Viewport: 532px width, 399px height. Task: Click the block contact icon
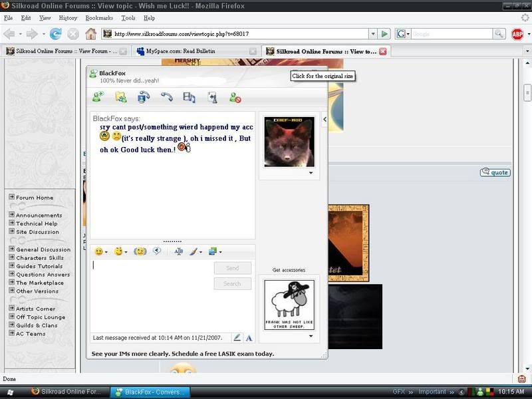pos(235,97)
